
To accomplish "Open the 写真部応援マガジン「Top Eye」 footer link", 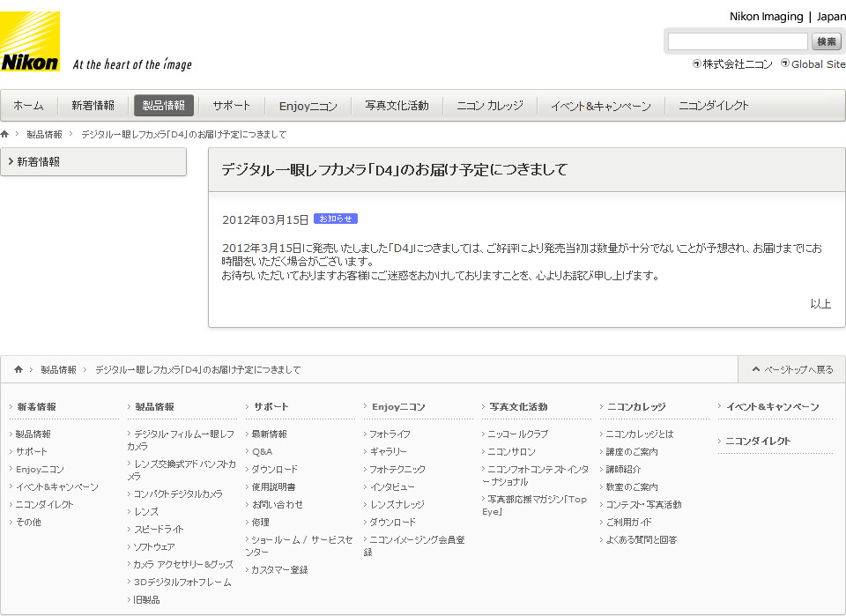I will [535, 506].
